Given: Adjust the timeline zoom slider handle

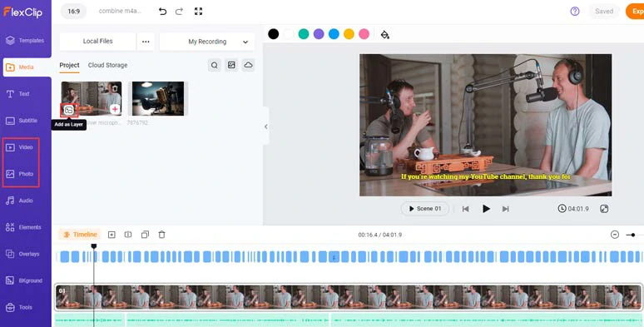Looking at the screenshot, I should [633, 235].
